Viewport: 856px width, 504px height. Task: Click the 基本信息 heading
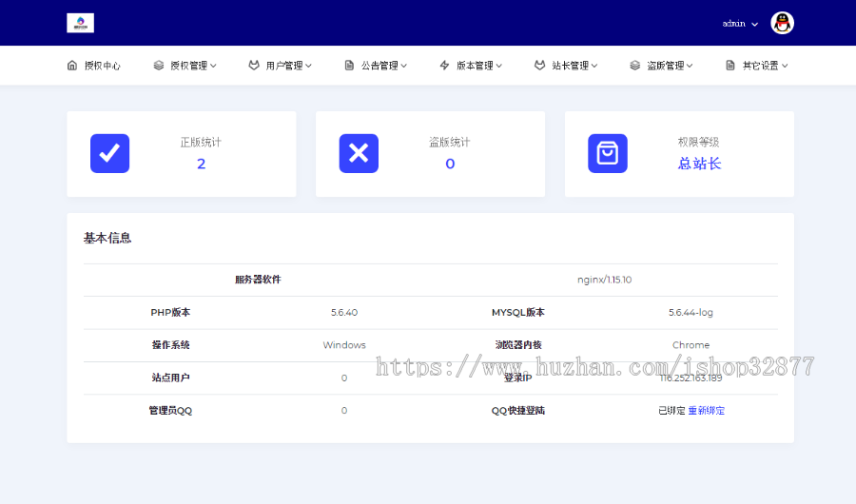coord(107,238)
